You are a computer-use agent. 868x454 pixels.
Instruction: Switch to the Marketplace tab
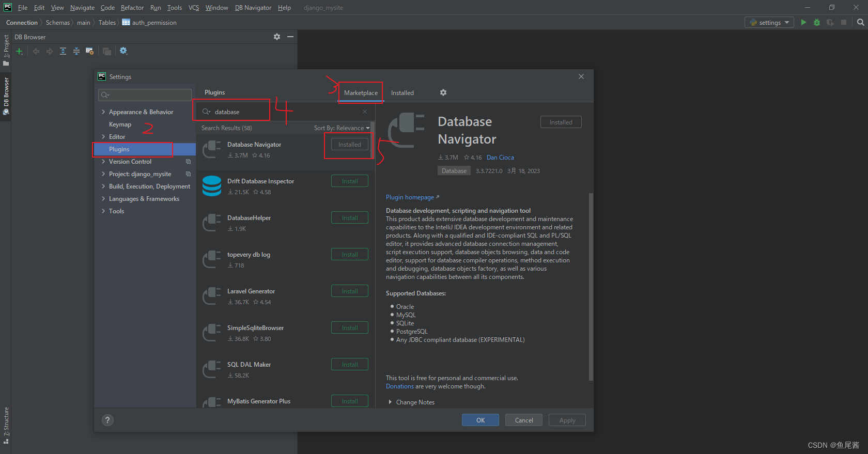tap(361, 93)
